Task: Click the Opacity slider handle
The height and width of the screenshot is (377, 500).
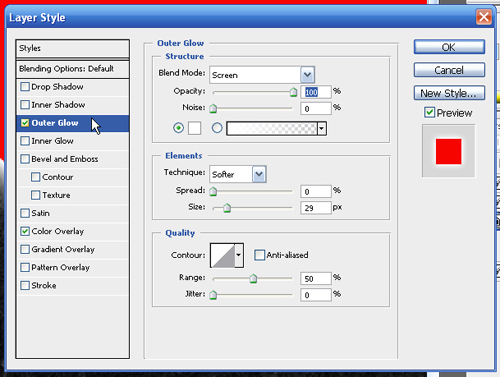Action: 293,92
